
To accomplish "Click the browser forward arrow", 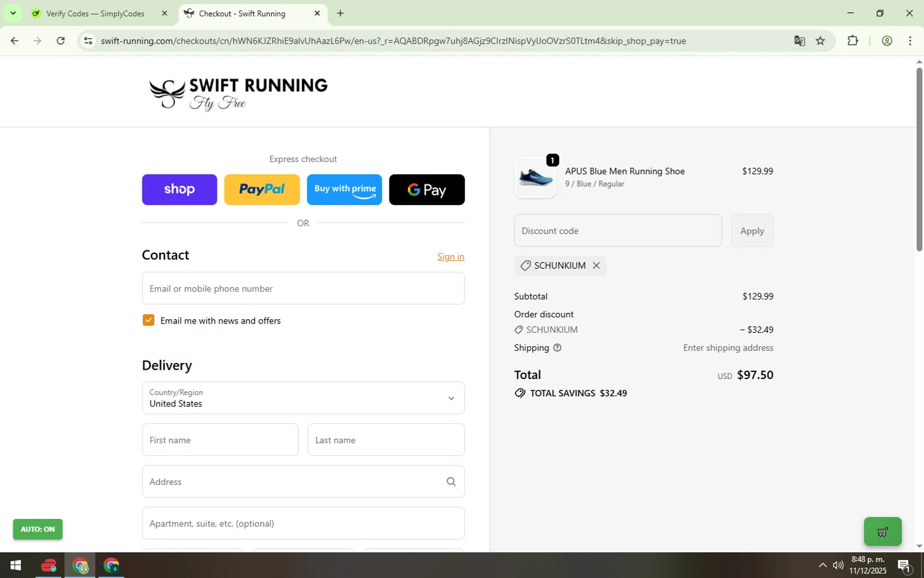I will point(38,41).
